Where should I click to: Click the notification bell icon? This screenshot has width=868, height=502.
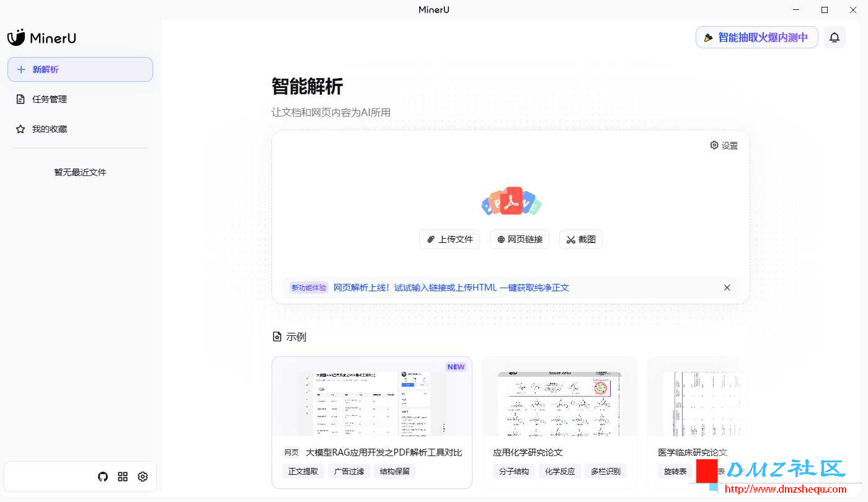[834, 37]
